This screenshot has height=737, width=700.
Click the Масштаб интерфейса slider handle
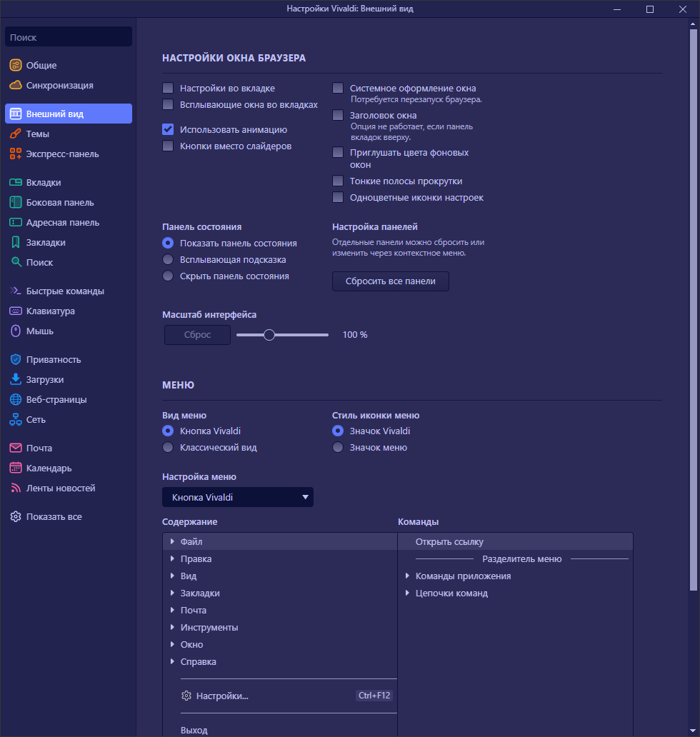coord(269,335)
